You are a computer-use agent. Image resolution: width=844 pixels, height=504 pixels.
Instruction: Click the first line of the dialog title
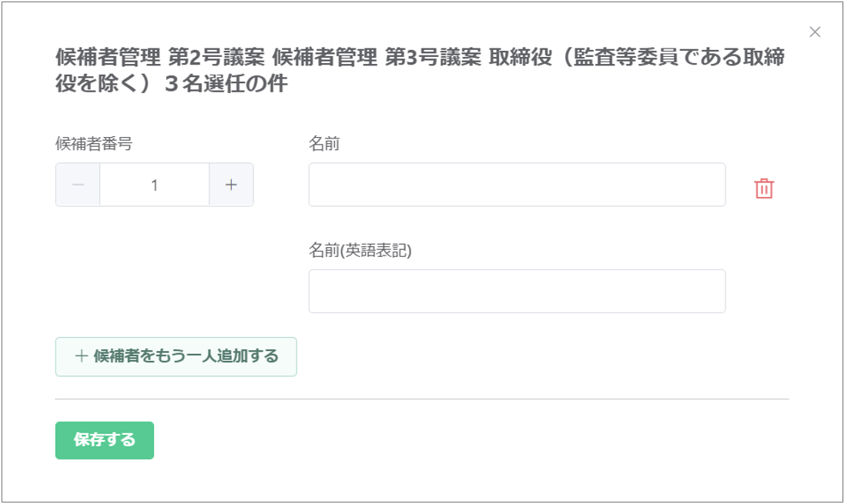(420, 58)
